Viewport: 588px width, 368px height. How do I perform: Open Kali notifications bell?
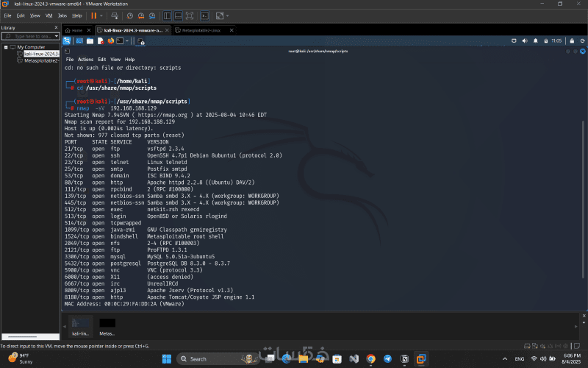(536, 41)
